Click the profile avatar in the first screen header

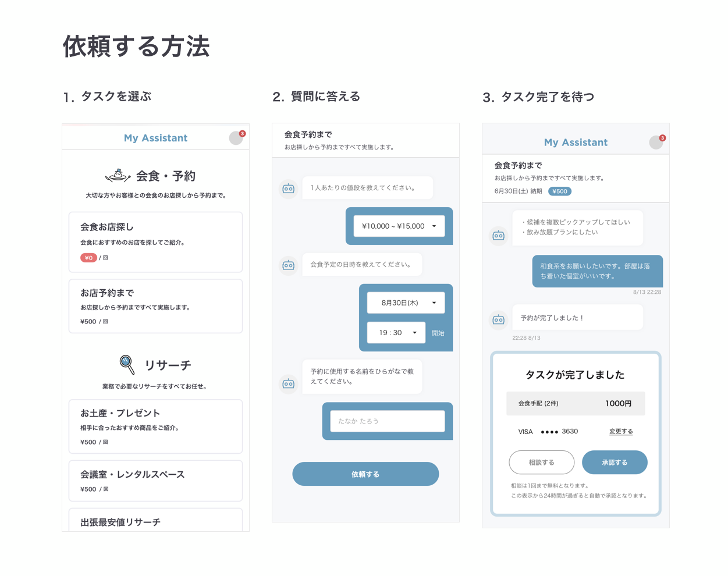(x=236, y=138)
